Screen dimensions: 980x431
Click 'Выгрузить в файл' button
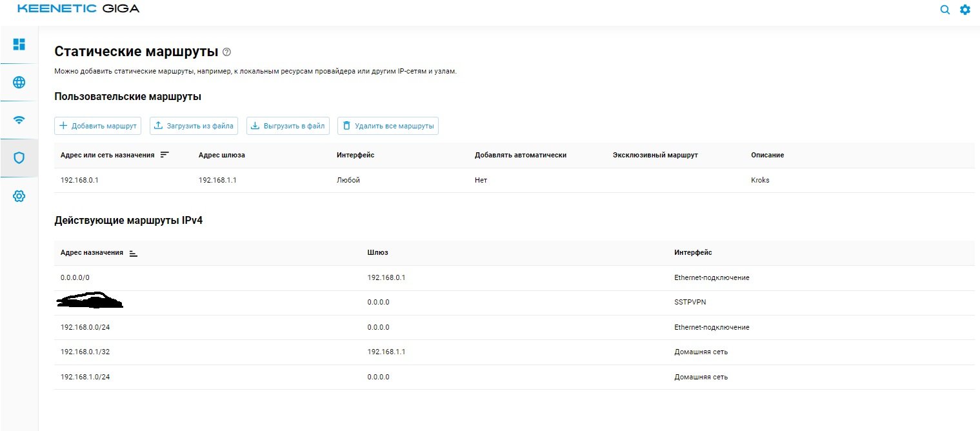pos(288,126)
